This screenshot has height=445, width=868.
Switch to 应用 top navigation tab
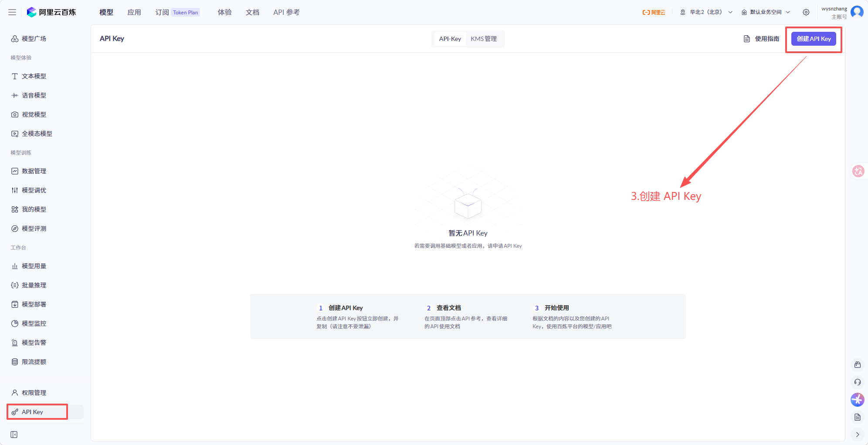(x=134, y=12)
